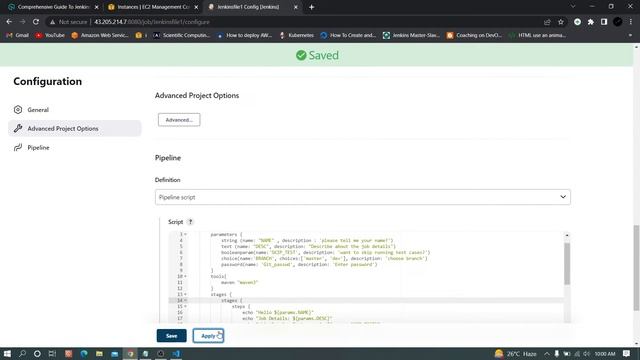Image resolution: width=640 pixels, height=360 pixels.
Task: Open a new browser tab
Action: pyautogui.click(x=311, y=7)
